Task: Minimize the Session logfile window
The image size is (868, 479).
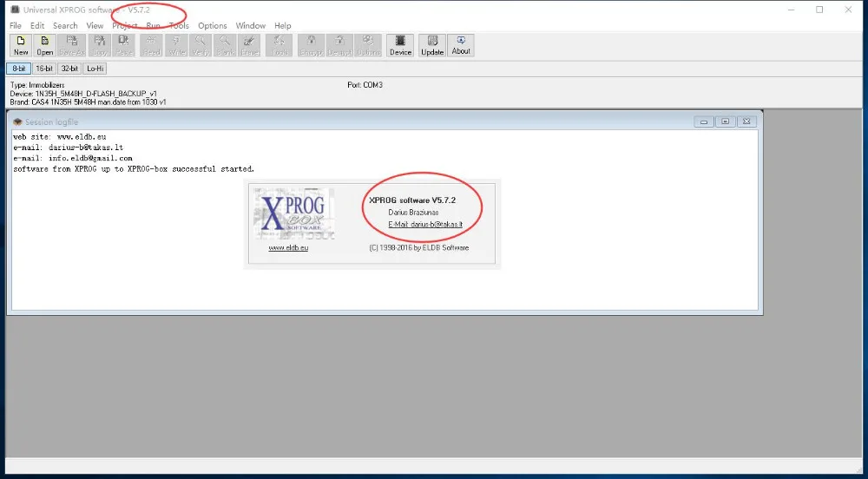Action: pos(704,121)
